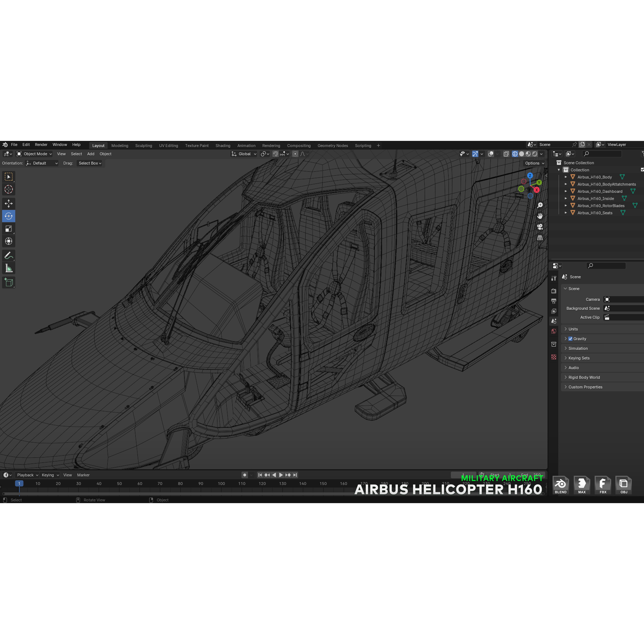Image resolution: width=644 pixels, height=644 pixels.
Task: Switch viewport to Rendered shading mode
Action: (x=534, y=154)
